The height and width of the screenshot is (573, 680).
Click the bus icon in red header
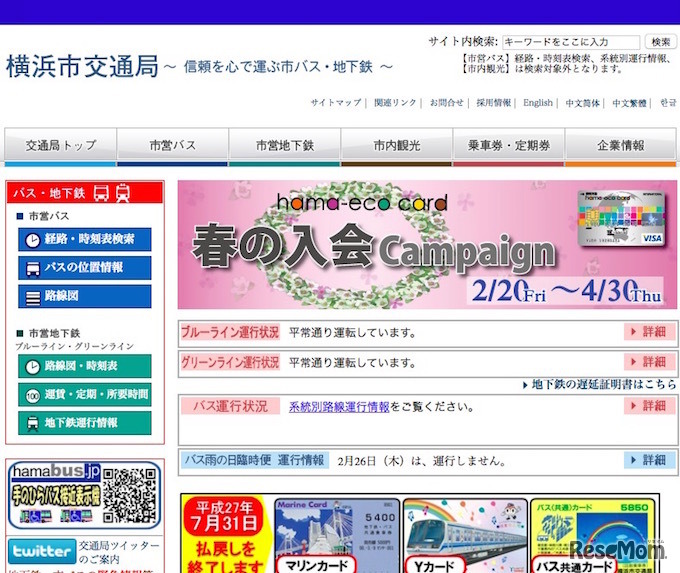pos(101,193)
